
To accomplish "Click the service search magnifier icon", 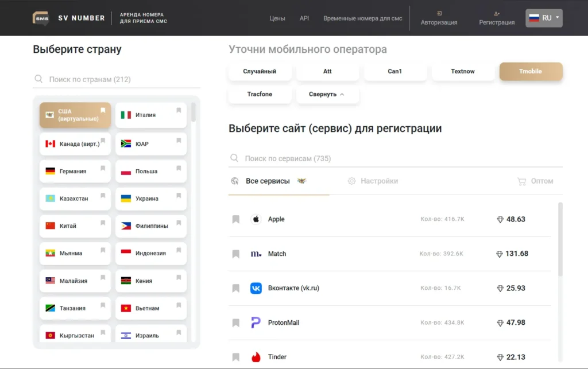I will click(234, 158).
